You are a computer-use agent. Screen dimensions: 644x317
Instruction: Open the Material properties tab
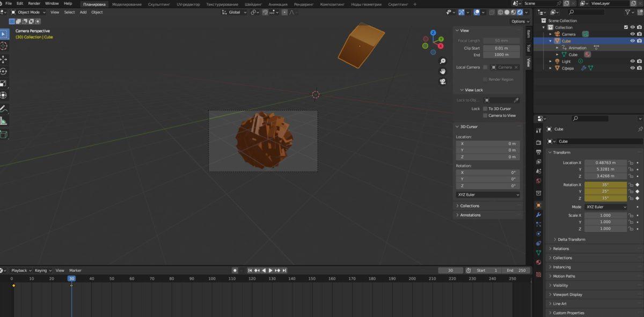[538, 263]
